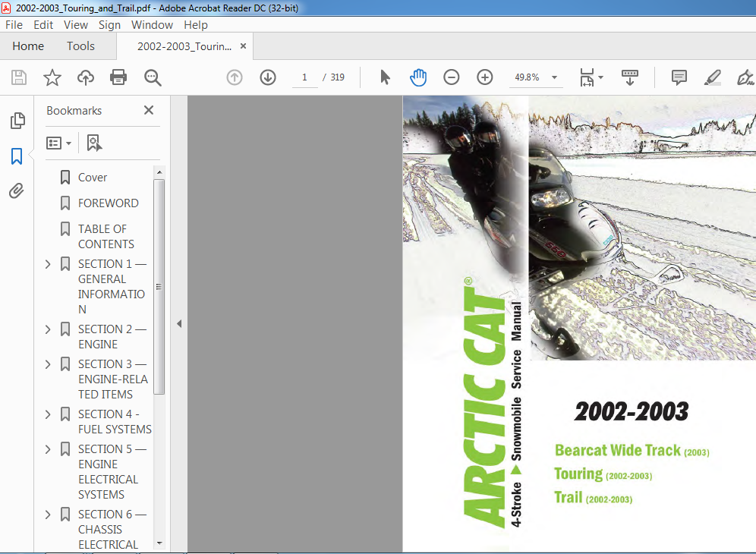The height and width of the screenshot is (554, 756).
Task: Expand SECTION 2 Engine bookmark
Action: pos(48,329)
